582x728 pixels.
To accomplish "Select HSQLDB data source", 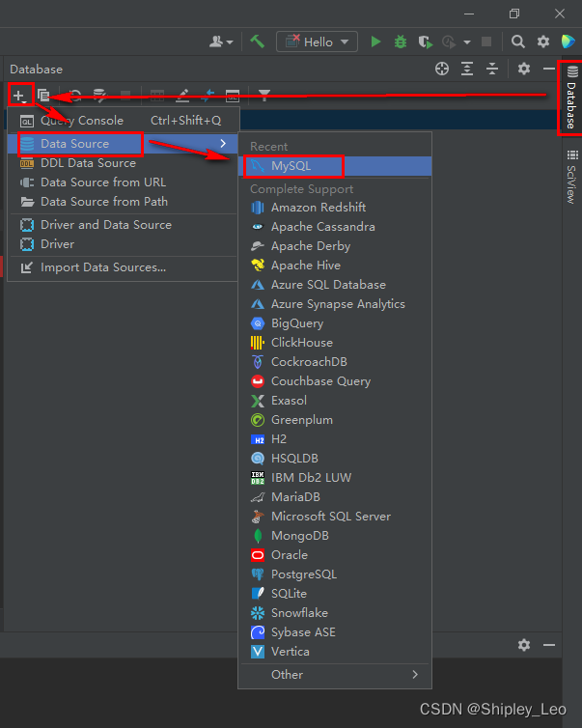I will click(x=335, y=459).
